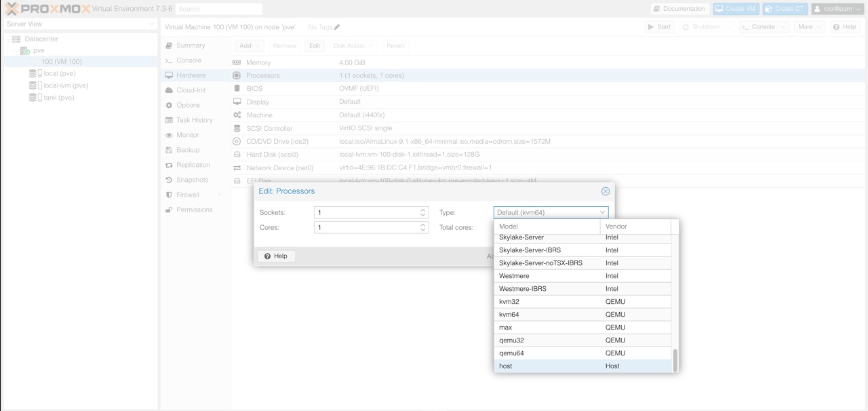
Task: Select kvm64 in the CPU type list
Action: tap(583, 315)
